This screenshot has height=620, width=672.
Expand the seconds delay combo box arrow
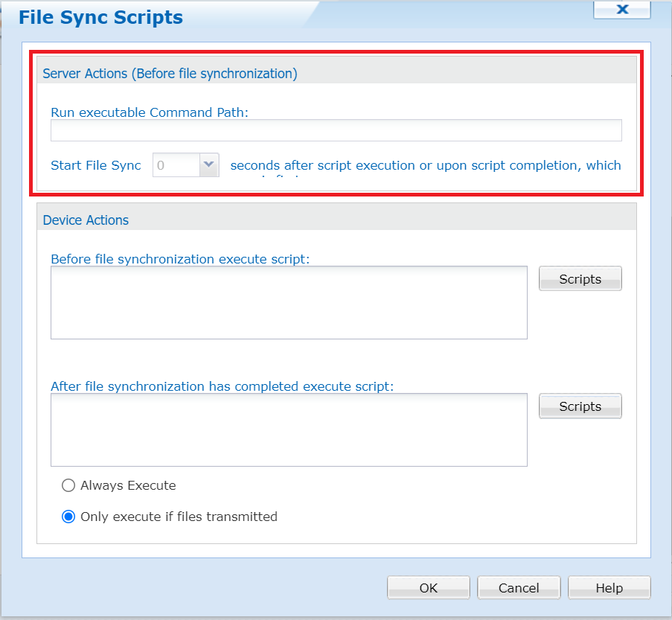[208, 164]
